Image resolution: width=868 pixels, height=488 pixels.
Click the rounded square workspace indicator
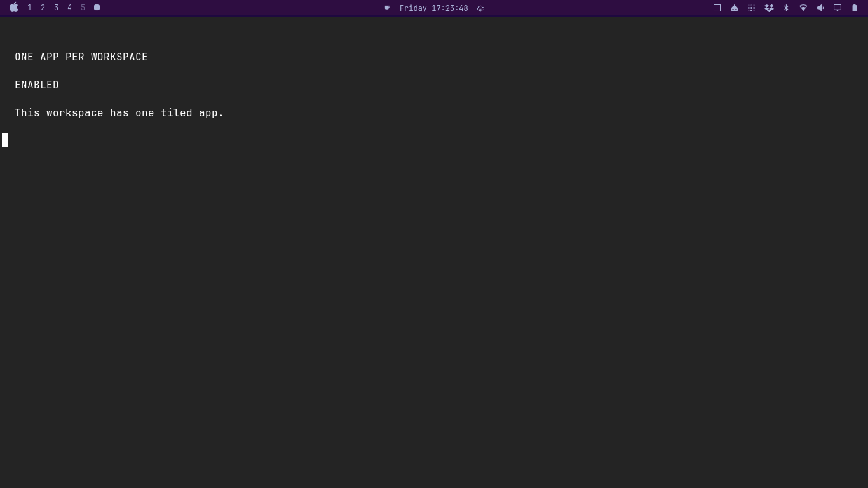coord(97,8)
